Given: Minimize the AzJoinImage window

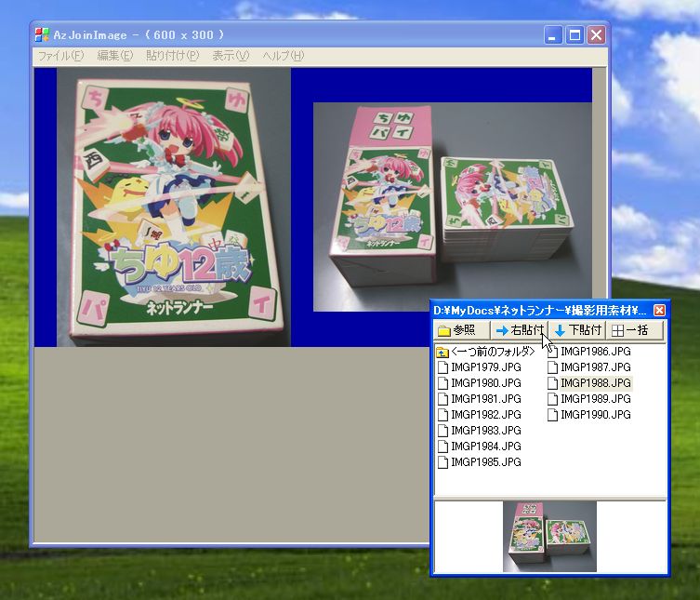Looking at the screenshot, I should pos(553,34).
